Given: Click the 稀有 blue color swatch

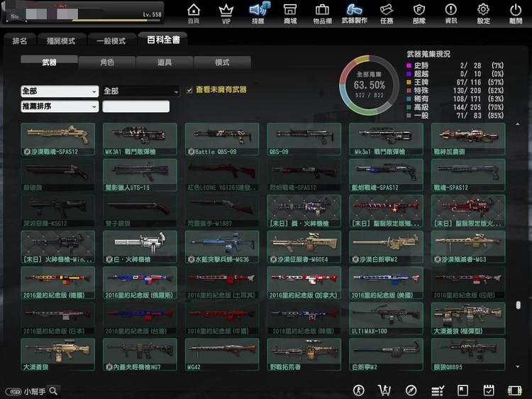Looking at the screenshot, I should coord(409,99).
